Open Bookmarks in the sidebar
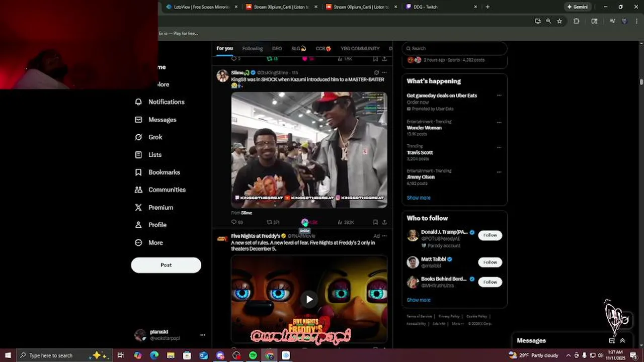Screen dimensions: 644x362 click(157, 172)
